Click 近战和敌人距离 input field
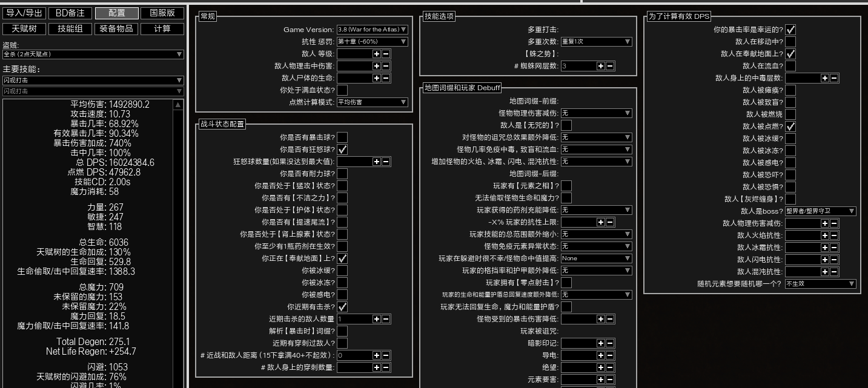 tap(354, 355)
